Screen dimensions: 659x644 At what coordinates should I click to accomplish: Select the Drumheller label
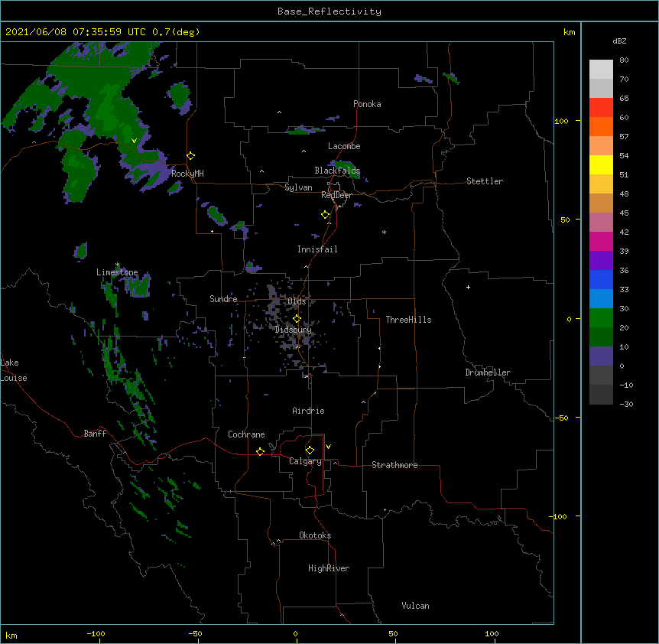pos(488,372)
